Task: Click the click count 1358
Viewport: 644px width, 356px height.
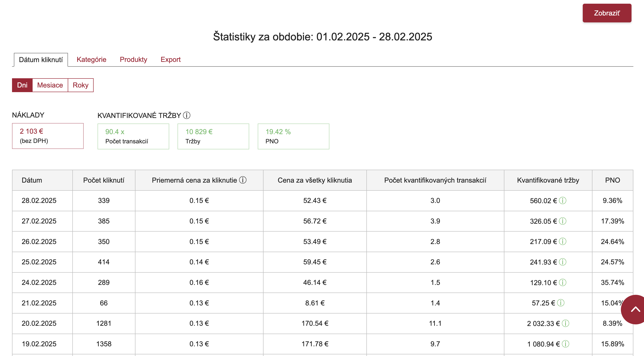Action: coord(104,344)
